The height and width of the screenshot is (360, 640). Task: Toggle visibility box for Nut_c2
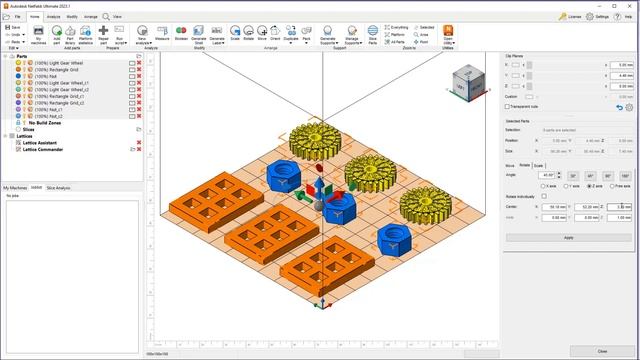click(x=132, y=116)
